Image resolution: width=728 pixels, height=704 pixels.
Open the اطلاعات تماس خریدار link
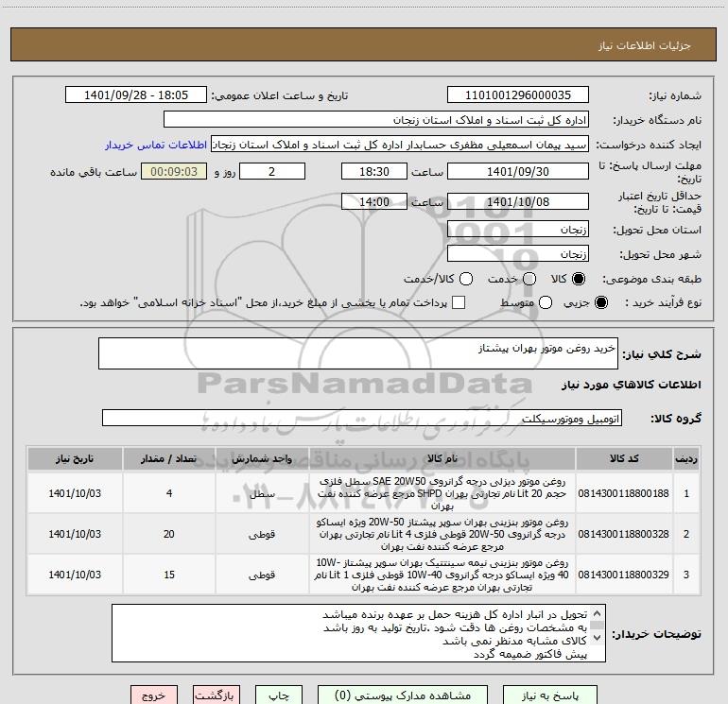click(156, 145)
